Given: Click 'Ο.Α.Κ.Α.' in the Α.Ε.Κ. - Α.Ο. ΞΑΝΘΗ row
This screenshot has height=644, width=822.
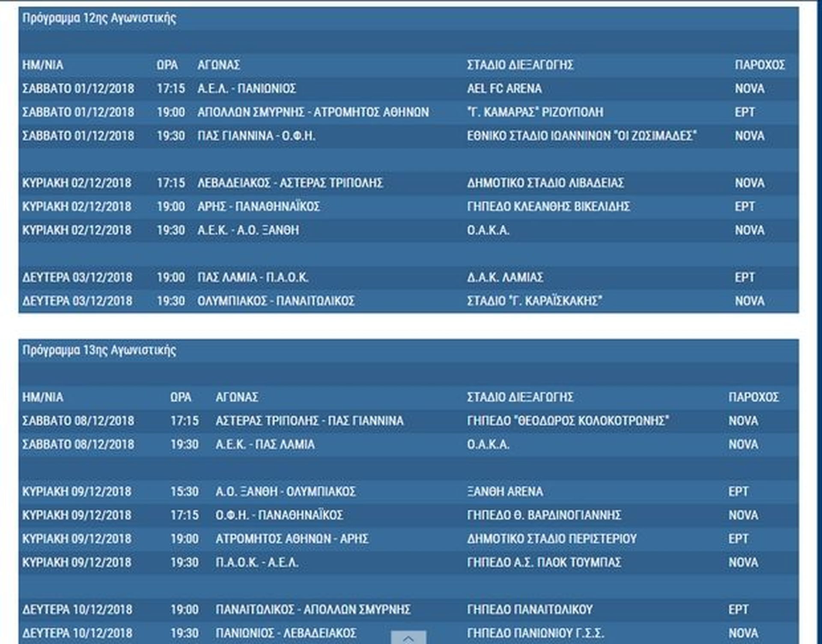Looking at the screenshot, I should click(488, 230).
